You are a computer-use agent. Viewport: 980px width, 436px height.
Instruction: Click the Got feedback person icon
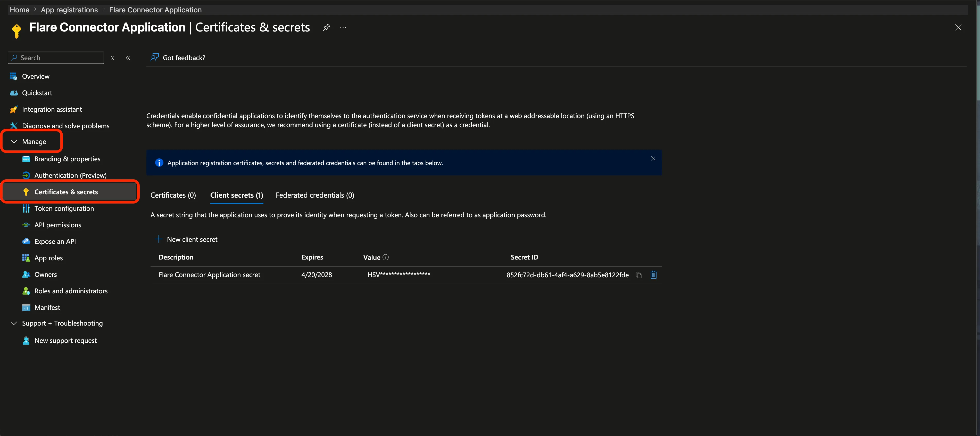[x=154, y=58]
